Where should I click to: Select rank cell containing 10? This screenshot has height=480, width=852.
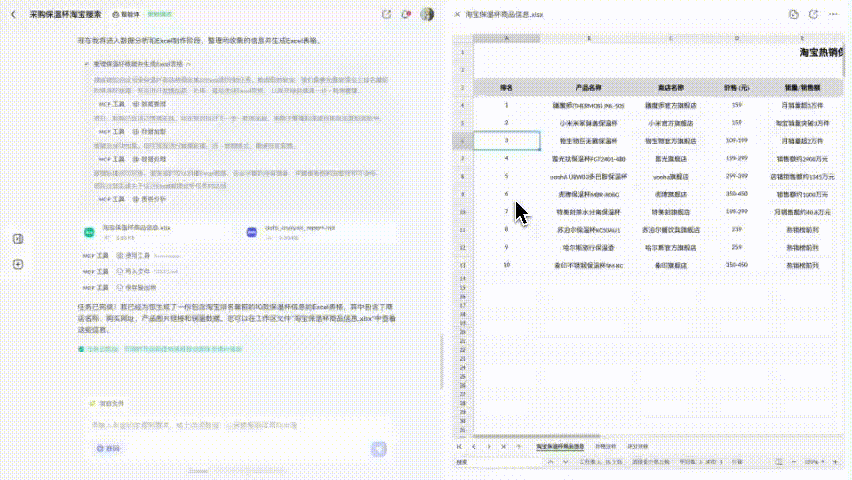coord(506,265)
